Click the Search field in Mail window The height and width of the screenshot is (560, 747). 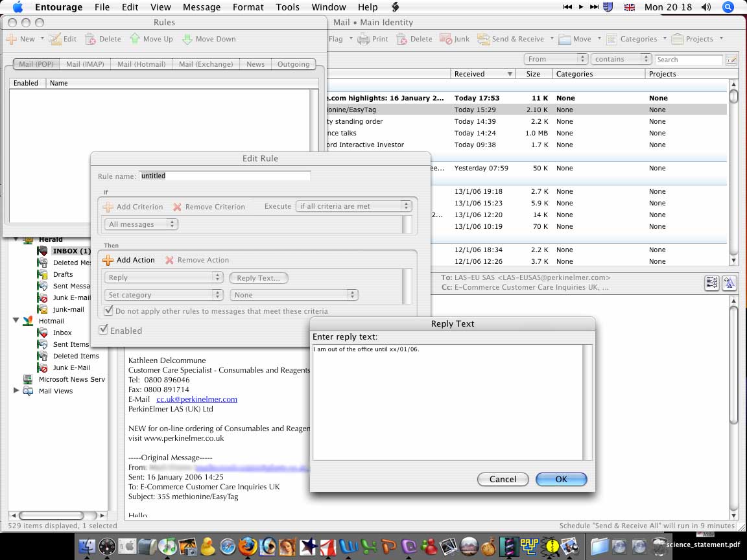689,60
